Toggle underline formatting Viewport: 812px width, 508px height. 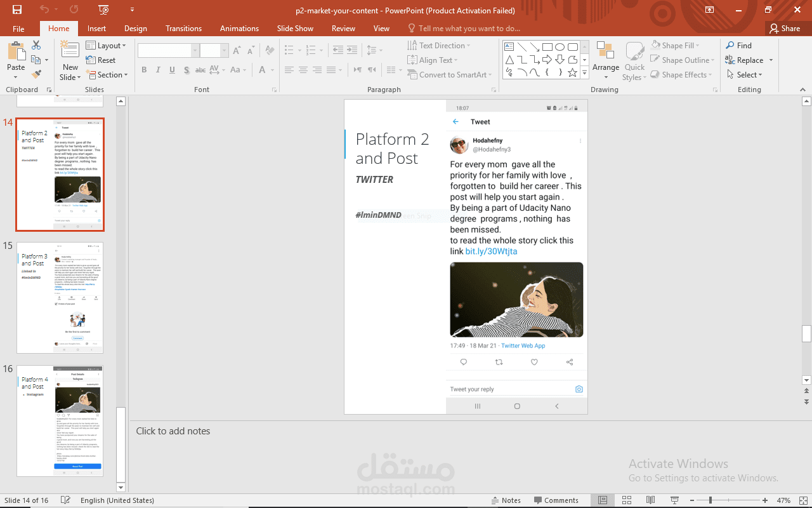point(172,70)
